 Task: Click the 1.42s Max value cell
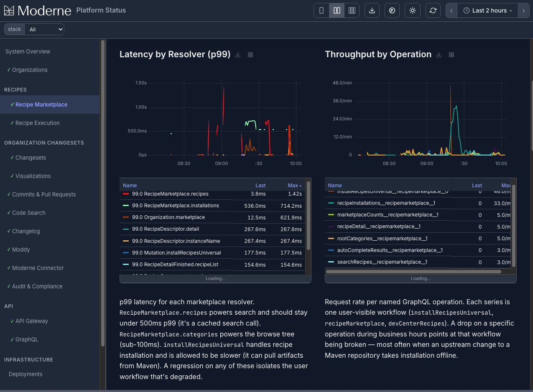coord(295,194)
